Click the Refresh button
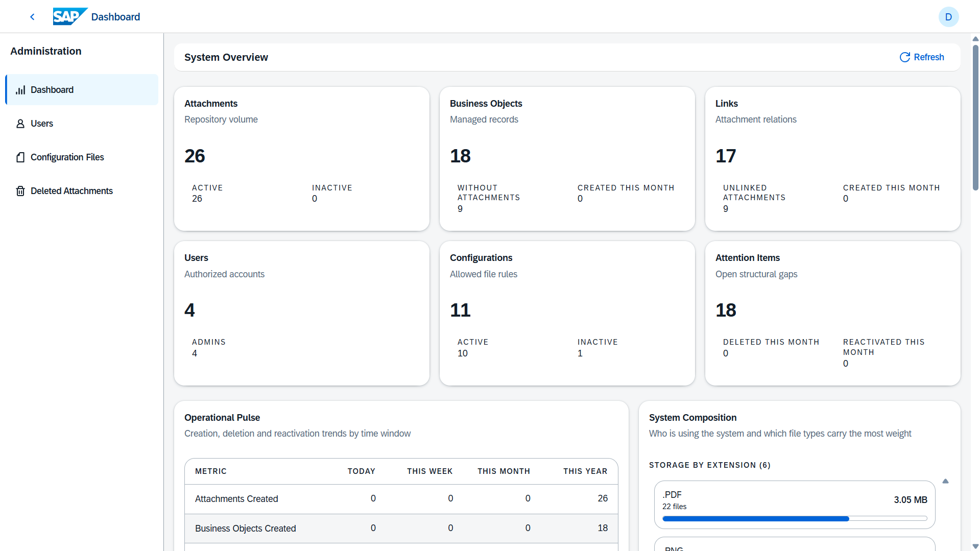 pyautogui.click(x=922, y=57)
